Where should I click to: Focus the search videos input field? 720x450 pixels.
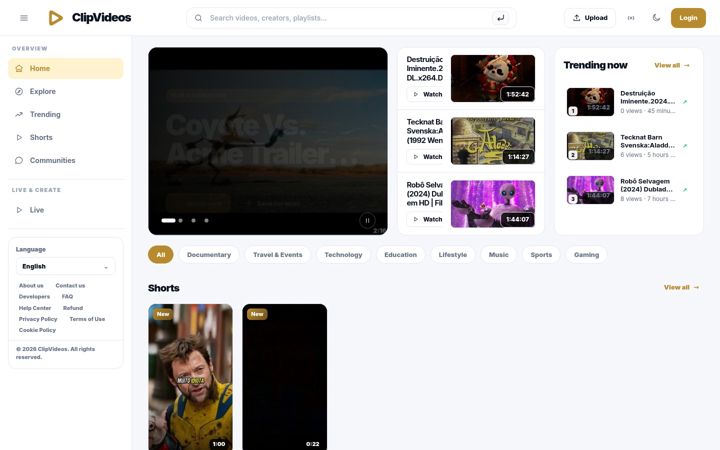tap(349, 18)
